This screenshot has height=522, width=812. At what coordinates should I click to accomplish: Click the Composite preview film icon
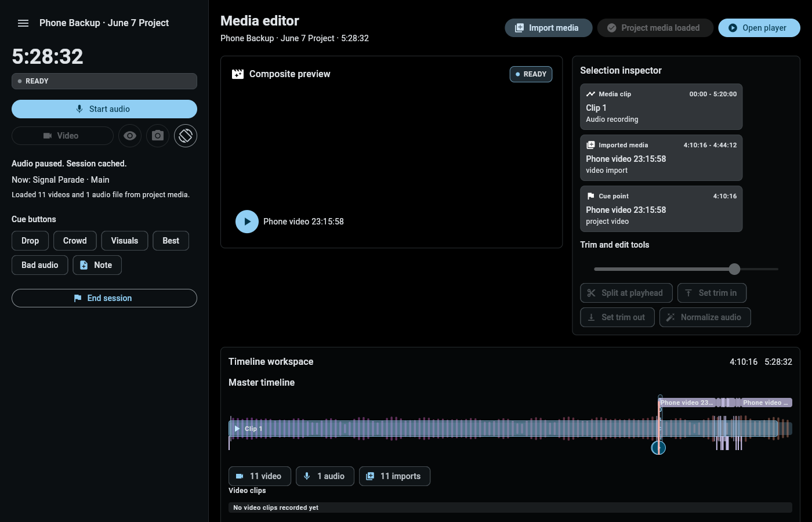pyautogui.click(x=238, y=74)
